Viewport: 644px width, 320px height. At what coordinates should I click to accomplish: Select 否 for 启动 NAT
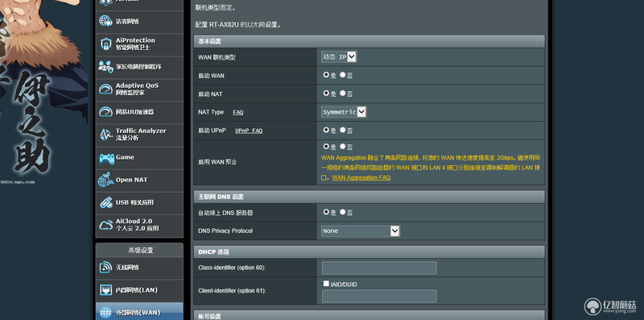pyautogui.click(x=343, y=94)
